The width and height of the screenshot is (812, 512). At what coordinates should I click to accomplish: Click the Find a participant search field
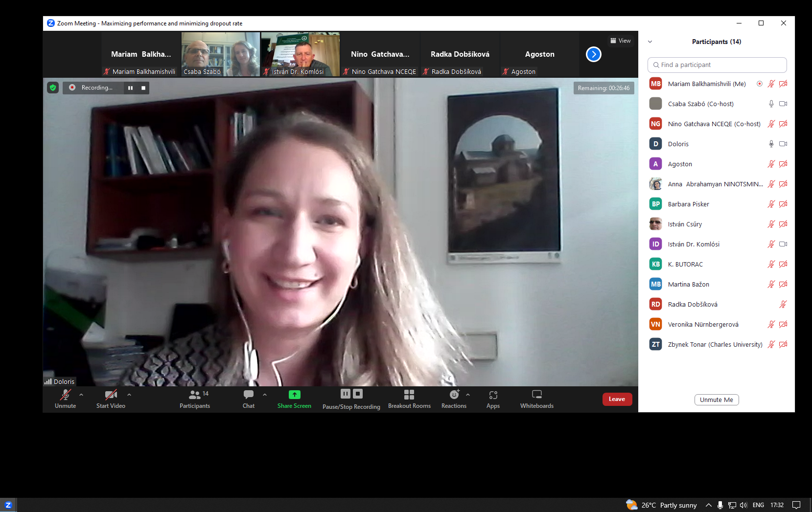pos(717,65)
